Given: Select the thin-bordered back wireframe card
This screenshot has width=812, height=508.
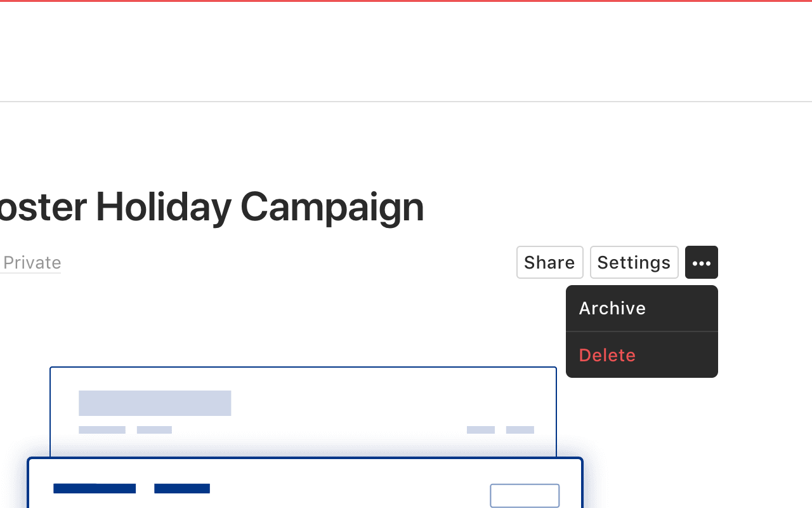Looking at the screenshot, I should click(x=303, y=411).
